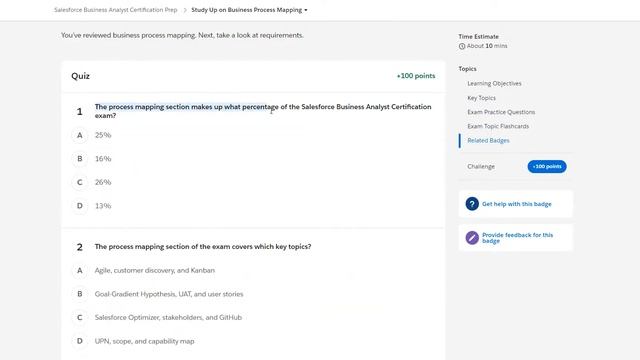Viewport: 640px width, 360px height.
Task: Click Salesforce Optimizer, stakeholders, and GitHub answer
Action: [168, 318]
